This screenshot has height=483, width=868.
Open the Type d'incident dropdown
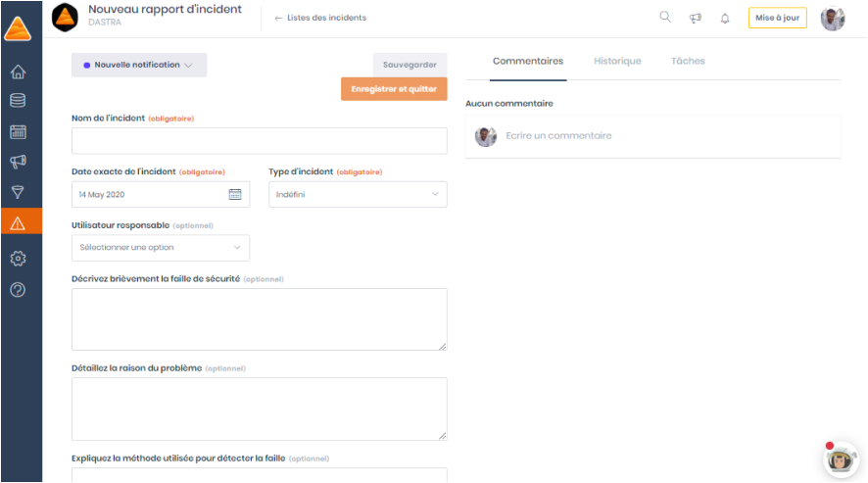click(358, 194)
